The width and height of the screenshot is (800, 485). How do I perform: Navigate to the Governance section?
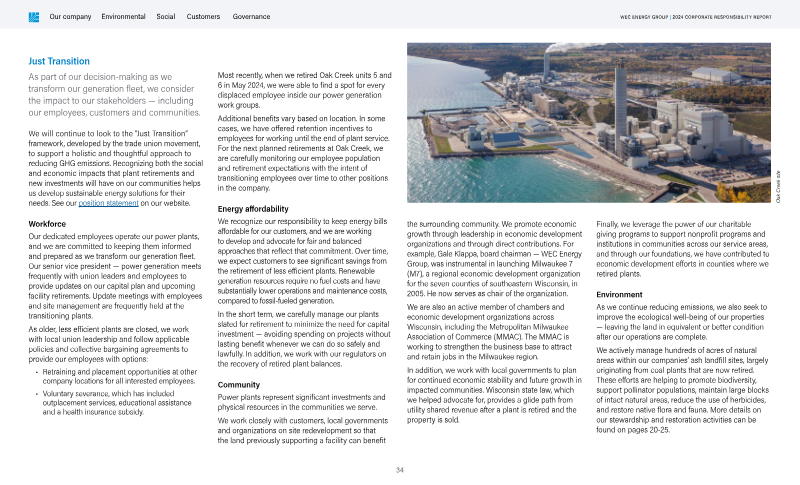[250, 17]
